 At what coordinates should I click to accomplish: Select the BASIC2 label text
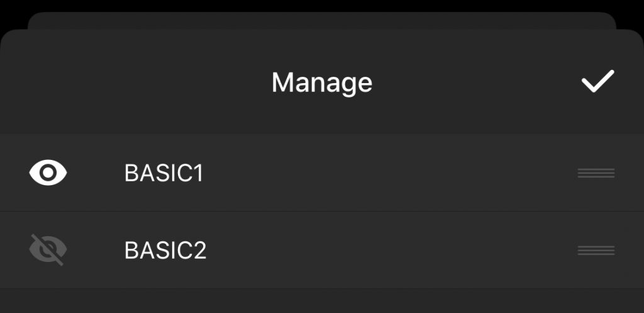(x=165, y=251)
